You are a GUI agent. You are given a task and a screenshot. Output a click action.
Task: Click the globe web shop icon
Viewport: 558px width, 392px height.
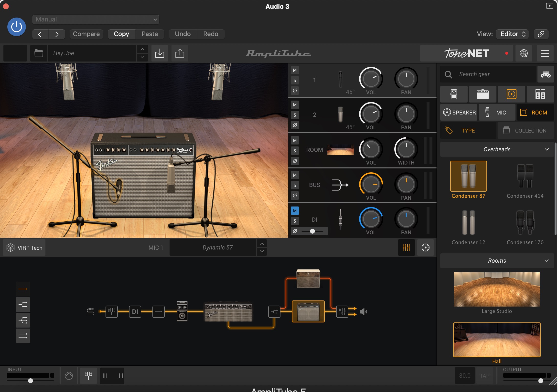click(524, 53)
